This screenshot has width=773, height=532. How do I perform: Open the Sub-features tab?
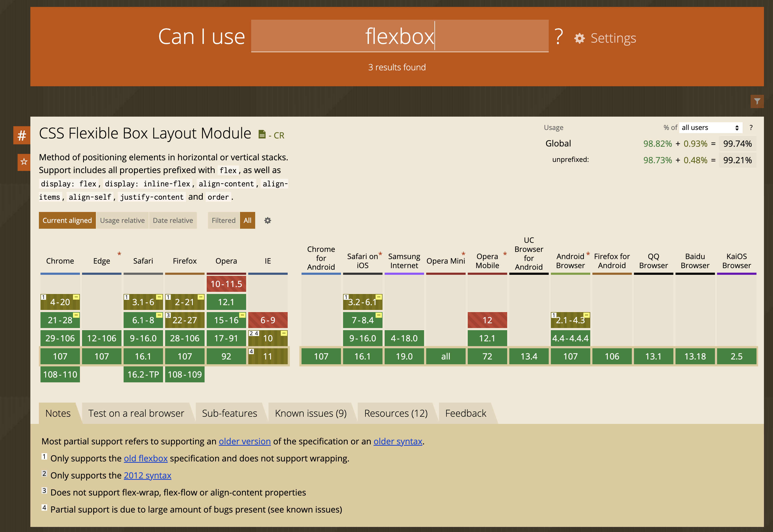pos(229,413)
